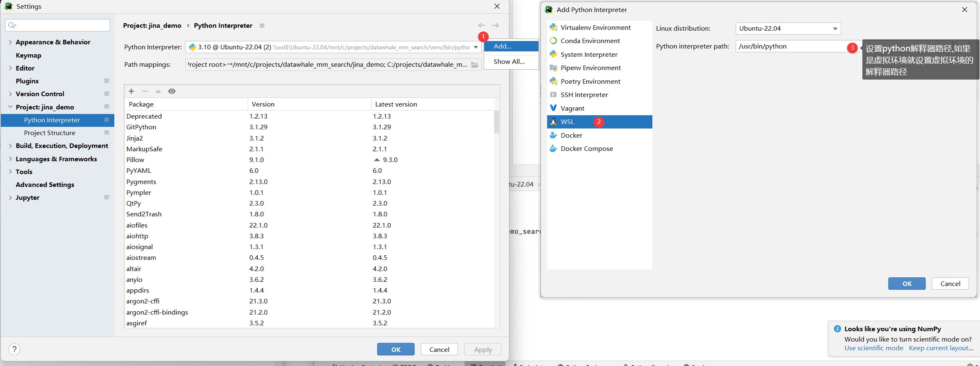Click the search magnifier icon in Settings

12,25
